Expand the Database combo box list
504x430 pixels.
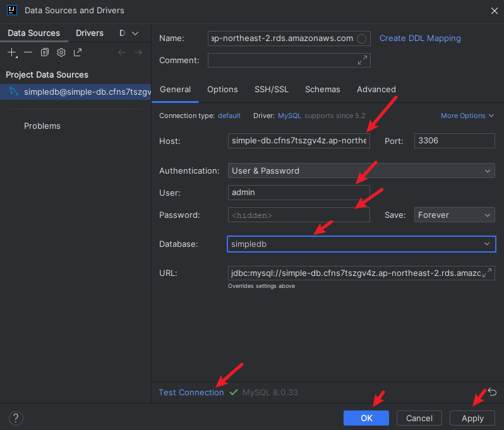[x=487, y=244]
